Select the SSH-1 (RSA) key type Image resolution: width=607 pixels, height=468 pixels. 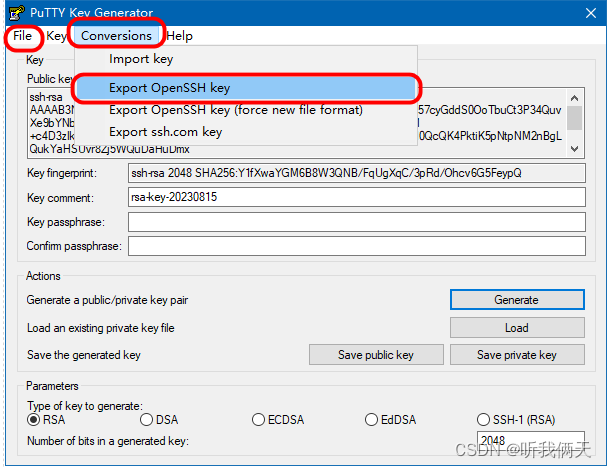[x=516, y=420]
